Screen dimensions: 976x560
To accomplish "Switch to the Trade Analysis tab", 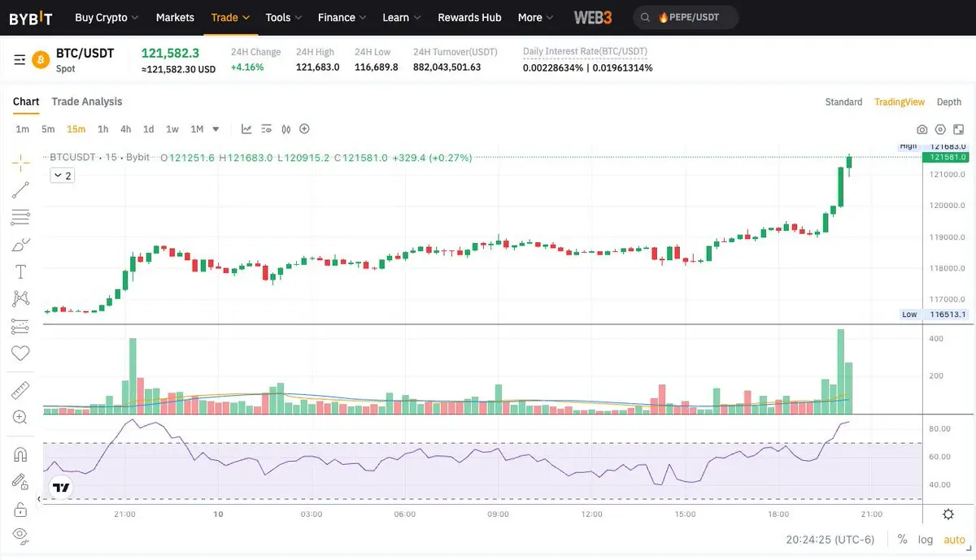I will pyautogui.click(x=87, y=102).
